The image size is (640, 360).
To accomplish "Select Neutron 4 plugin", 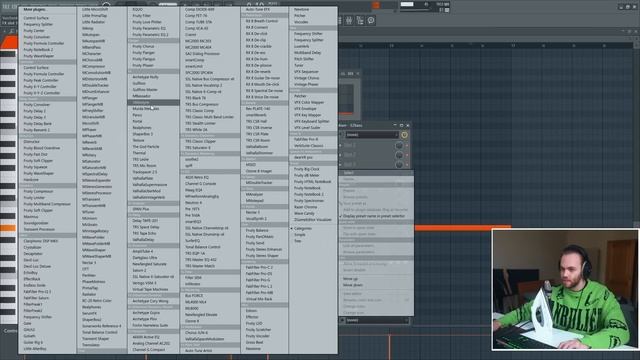I will 193,202.
